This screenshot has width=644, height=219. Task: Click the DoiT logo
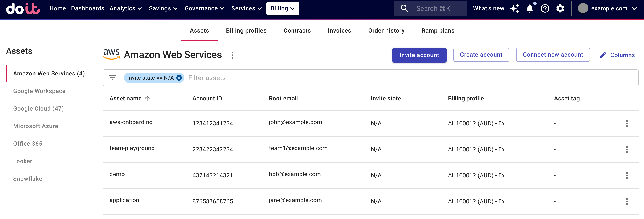click(23, 8)
